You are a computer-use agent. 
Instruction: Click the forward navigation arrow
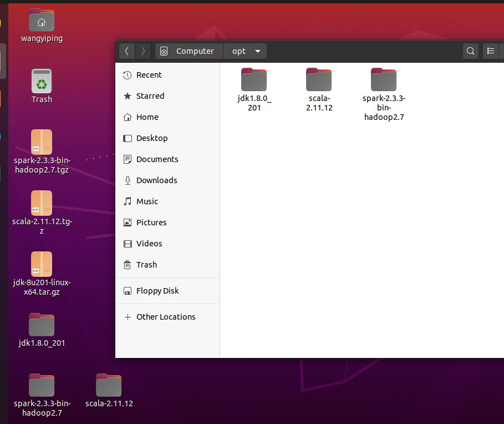[142, 51]
